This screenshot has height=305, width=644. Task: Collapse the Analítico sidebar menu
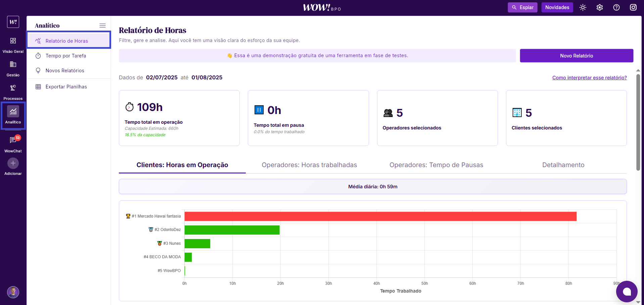tap(102, 26)
